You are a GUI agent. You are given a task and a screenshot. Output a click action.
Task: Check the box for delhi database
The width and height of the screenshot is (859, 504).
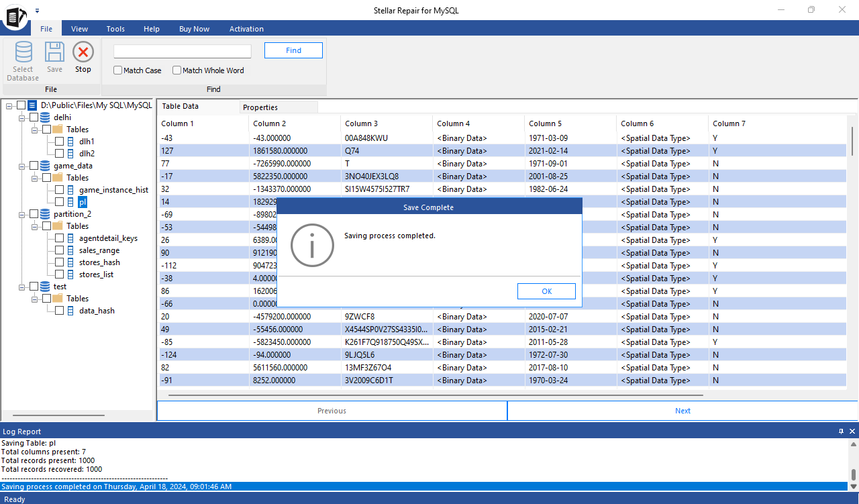coord(34,117)
